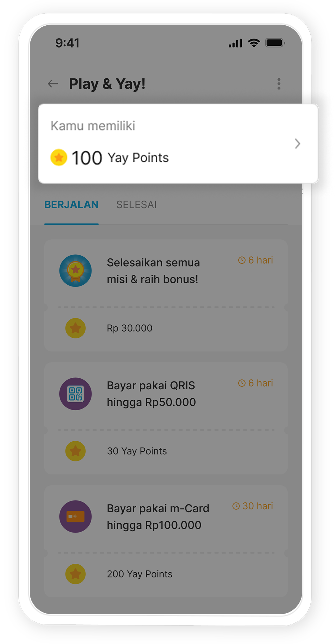Switch to the BERJALAN tab
This screenshot has height=644, width=335.
(71, 205)
